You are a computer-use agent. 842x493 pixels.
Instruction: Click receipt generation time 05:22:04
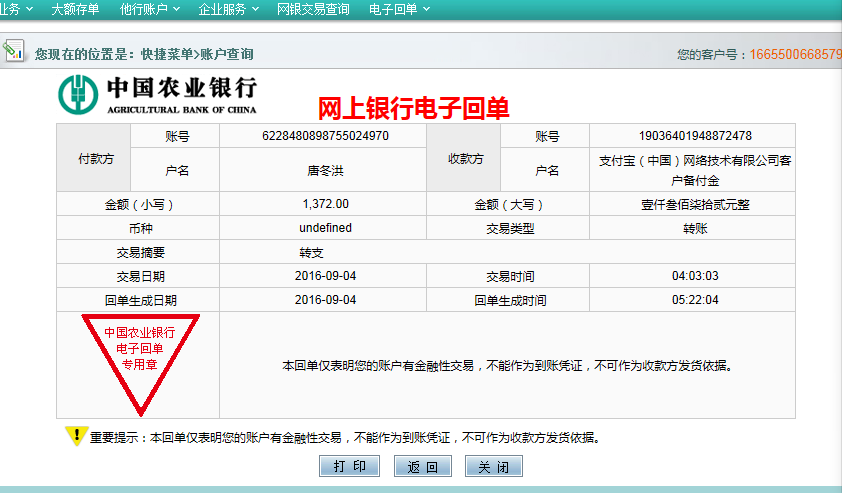coord(695,300)
